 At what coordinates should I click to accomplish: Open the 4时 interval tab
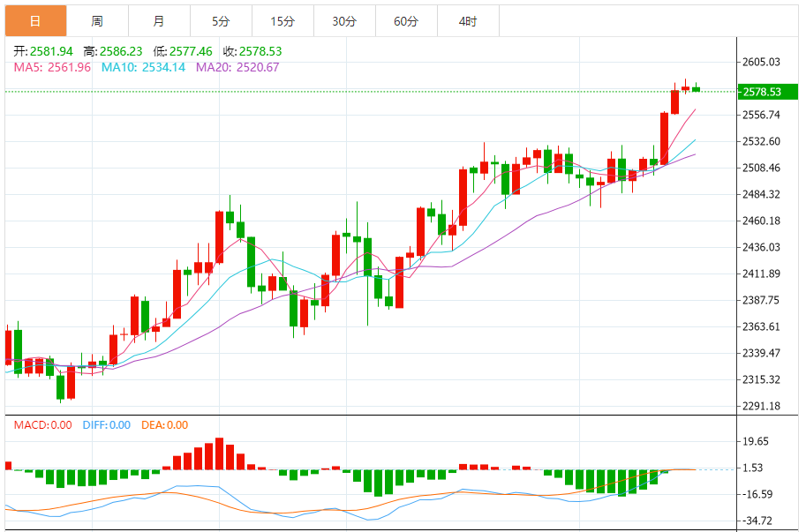pyautogui.click(x=468, y=21)
